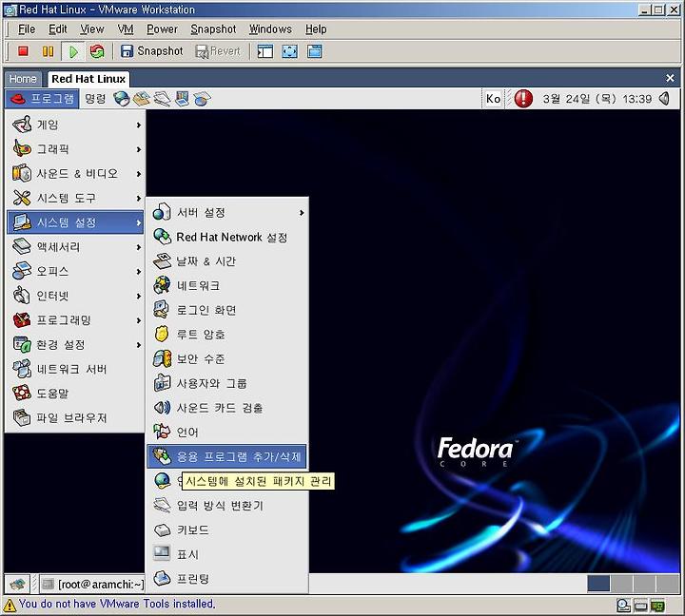Click the volume speaker icon
The height and width of the screenshot is (616, 685).
point(664,99)
